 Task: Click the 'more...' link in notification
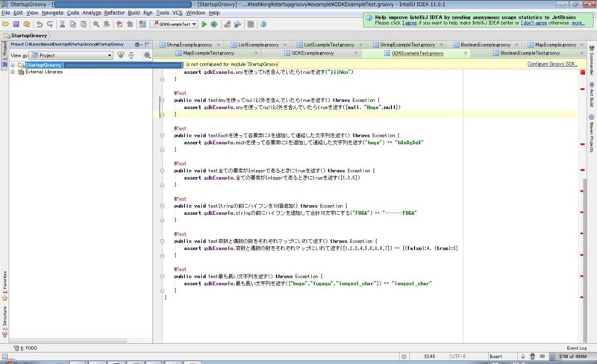[x=578, y=23]
